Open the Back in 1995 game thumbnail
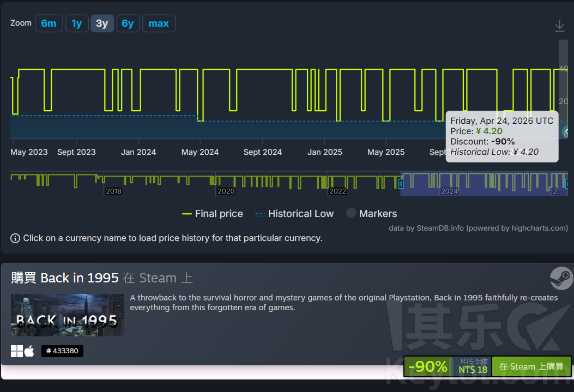574x392 pixels. point(67,315)
